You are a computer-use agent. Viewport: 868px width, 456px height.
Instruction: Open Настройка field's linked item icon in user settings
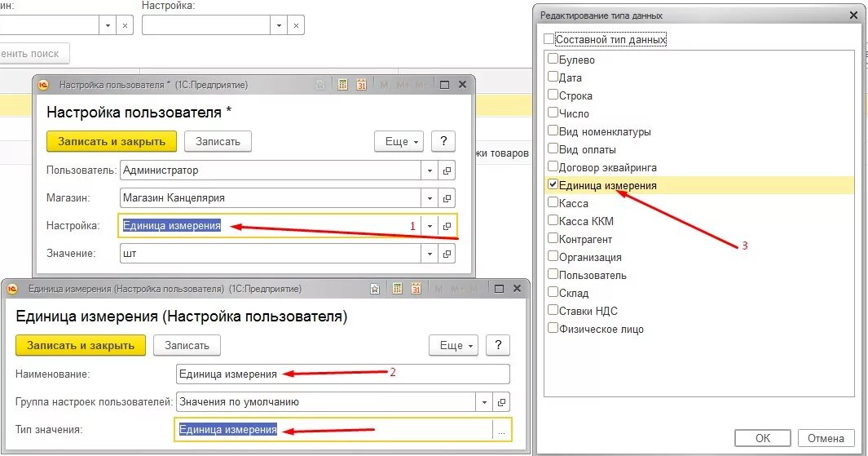pos(447,226)
